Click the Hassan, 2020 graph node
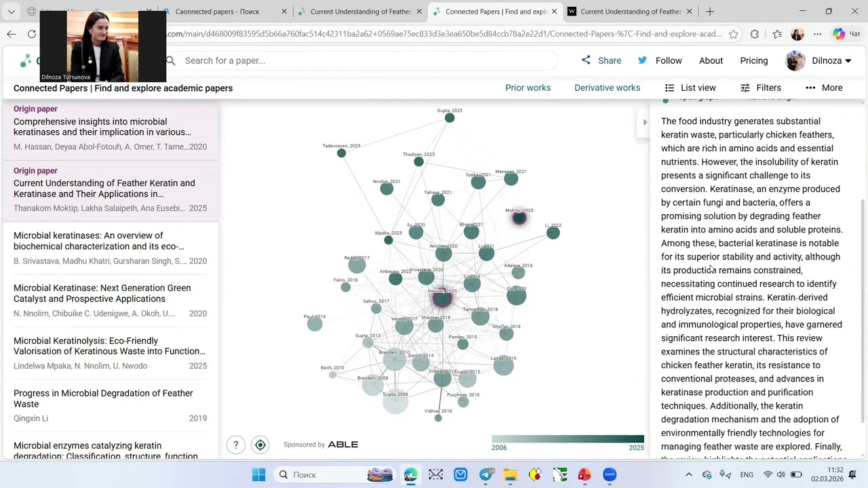 click(441, 299)
